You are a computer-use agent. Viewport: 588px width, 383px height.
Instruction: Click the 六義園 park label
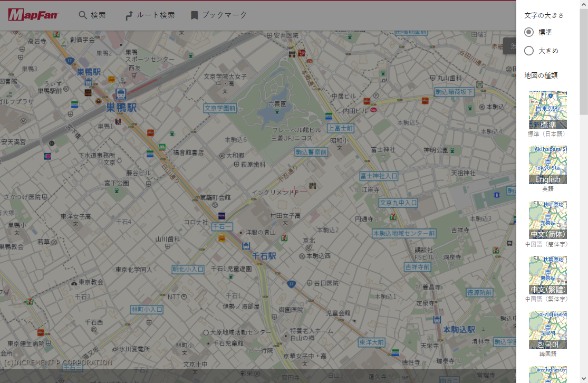click(277, 103)
